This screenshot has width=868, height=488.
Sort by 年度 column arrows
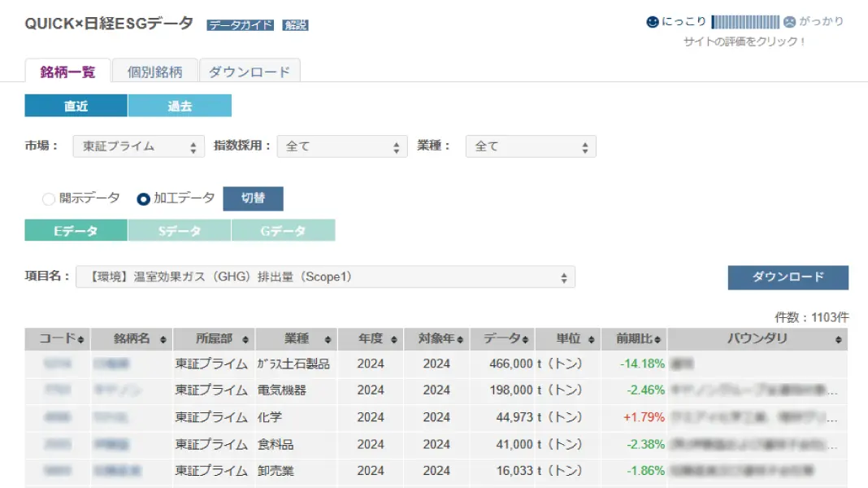click(393, 339)
